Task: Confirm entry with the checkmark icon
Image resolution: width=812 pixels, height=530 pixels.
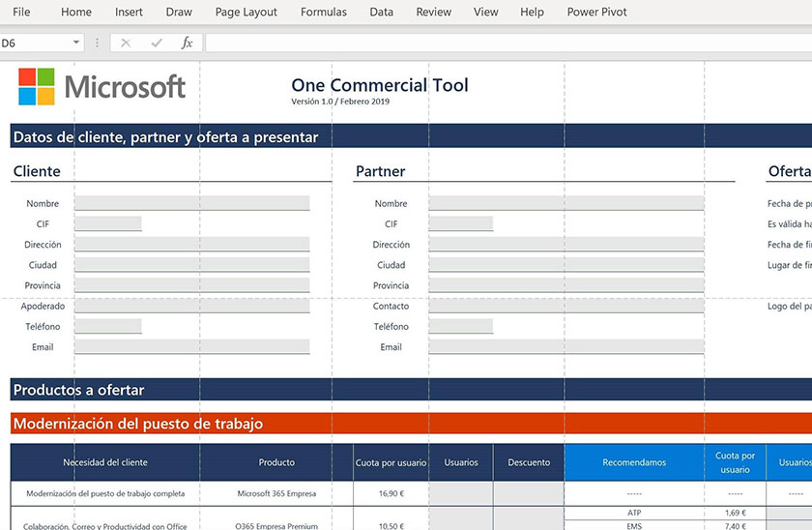Action: click(157, 43)
